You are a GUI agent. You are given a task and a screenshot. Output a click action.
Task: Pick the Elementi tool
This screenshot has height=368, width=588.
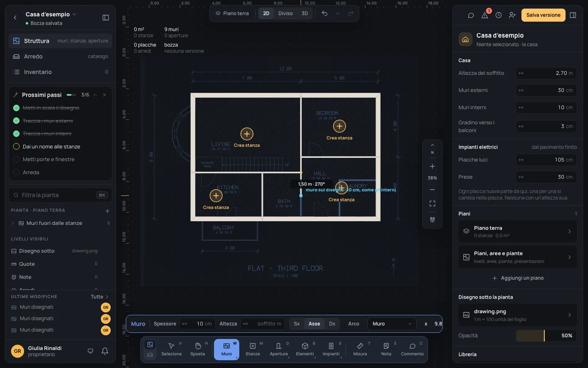point(305,349)
